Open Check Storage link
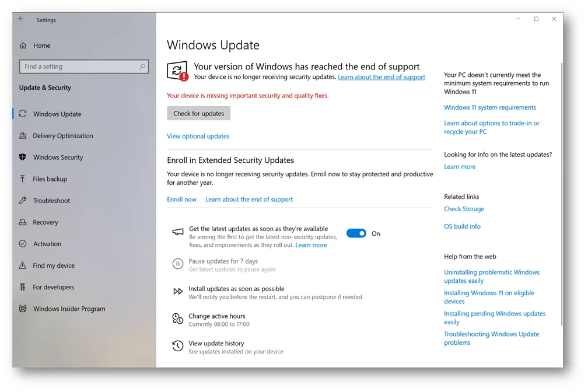 click(464, 209)
